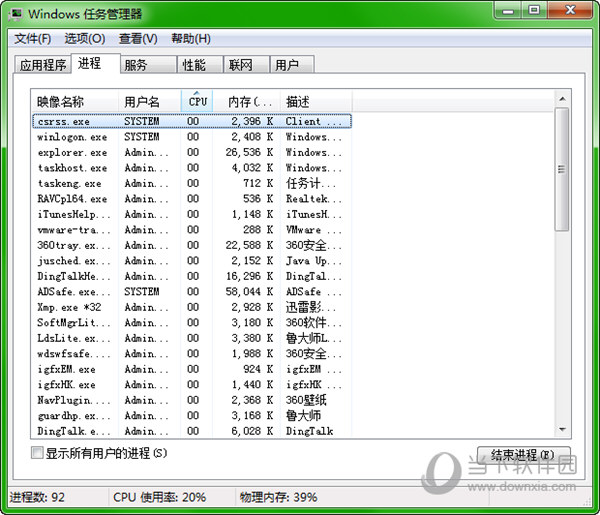Screen dimensions: 600x515
Task: Click the Task Manager title bar icon
Action: 15,14
